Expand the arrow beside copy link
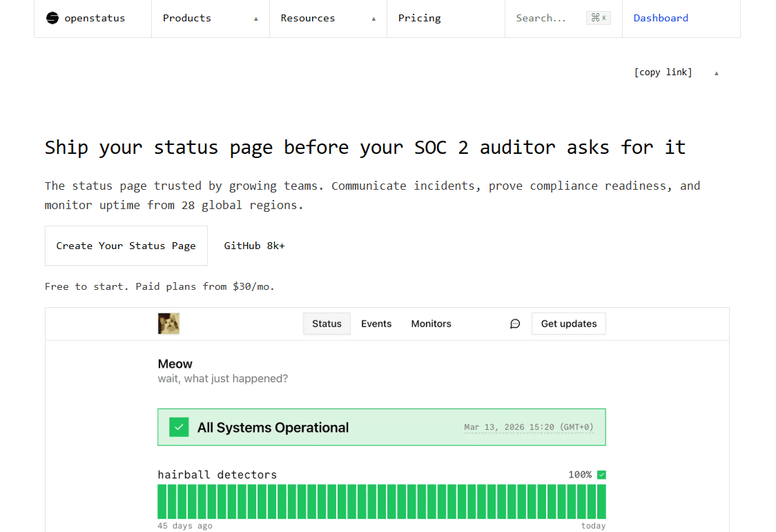 coord(716,73)
